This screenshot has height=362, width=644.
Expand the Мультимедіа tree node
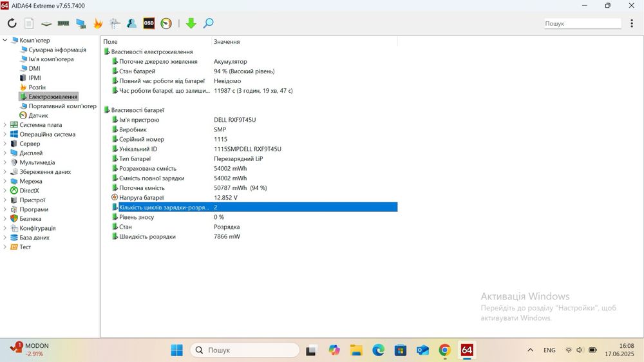pyautogui.click(x=5, y=162)
